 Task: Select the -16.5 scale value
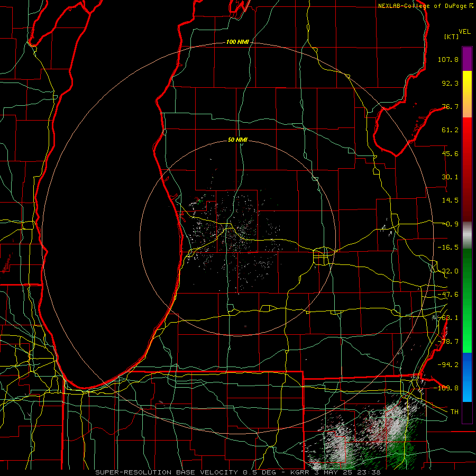coord(448,248)
